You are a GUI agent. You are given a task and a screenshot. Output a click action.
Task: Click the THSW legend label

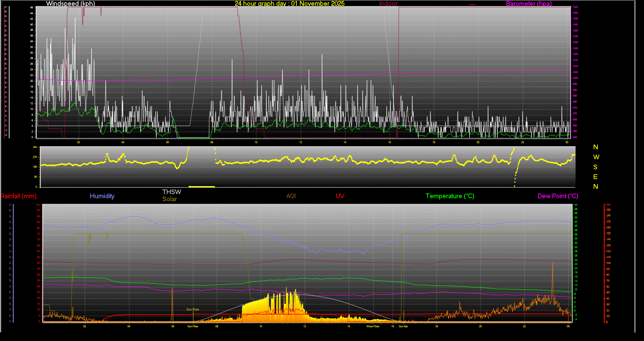coord(171,192)
